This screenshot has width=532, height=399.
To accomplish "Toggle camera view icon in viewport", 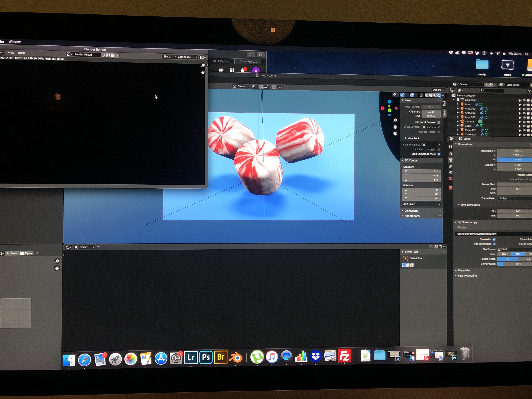I will [395, 134].
